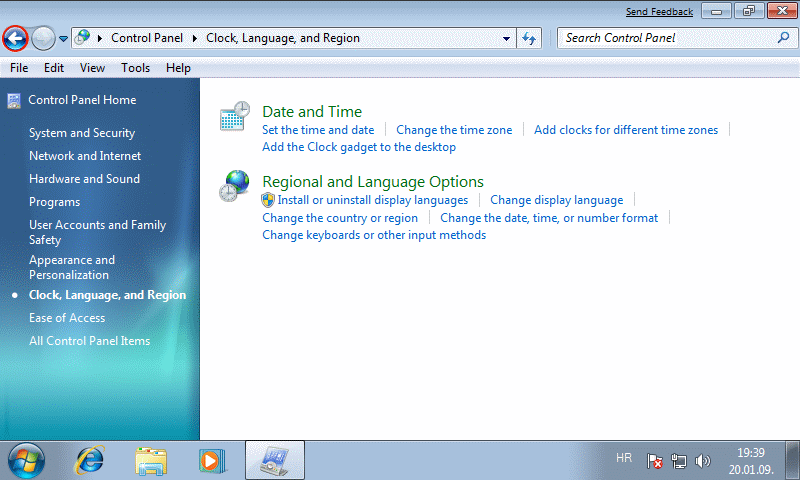Restore down the Control Panel window
800x480 pixels.
coord(749,11)
